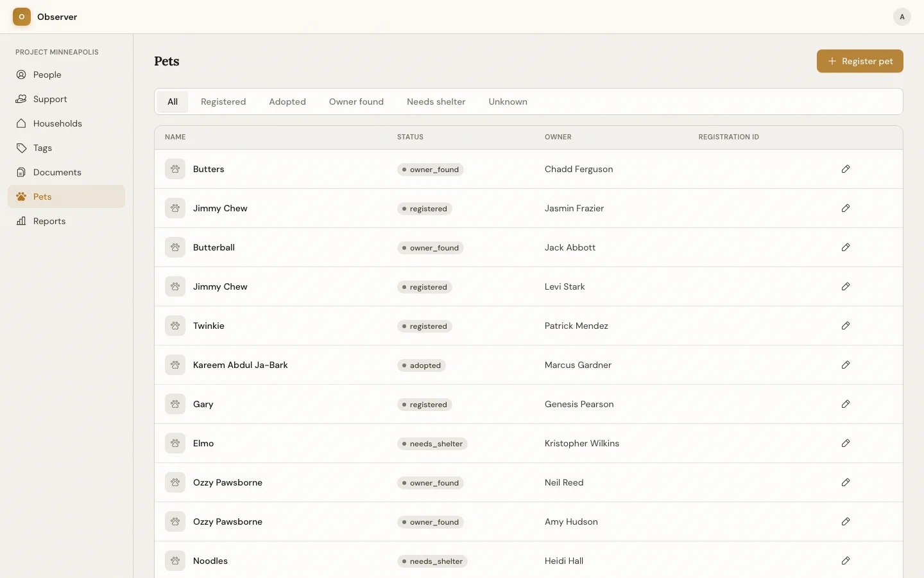Sort by the Status column header
924x578 pixels.
410,137
